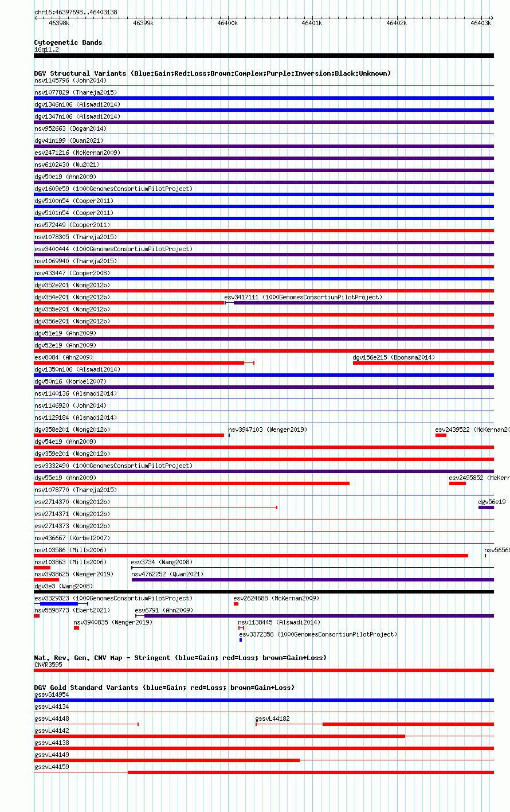
Task: Click the nsv103586 (Mills2006) label
Action: point(70,550)
